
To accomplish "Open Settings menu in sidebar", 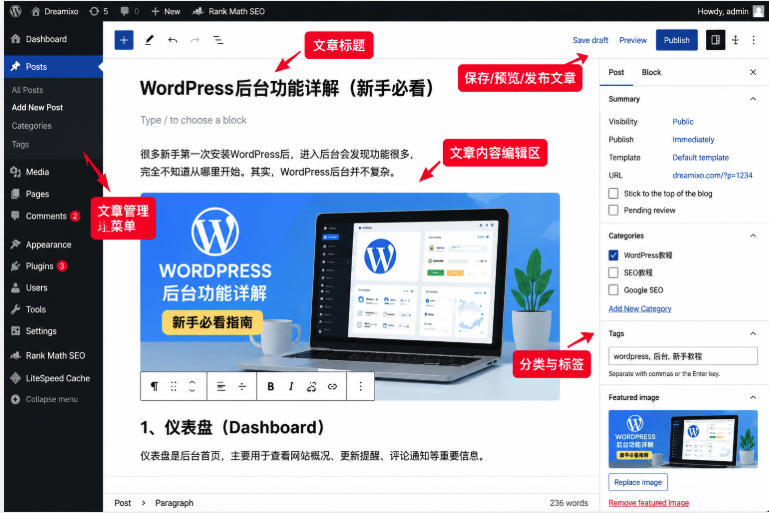I will 53,331.
